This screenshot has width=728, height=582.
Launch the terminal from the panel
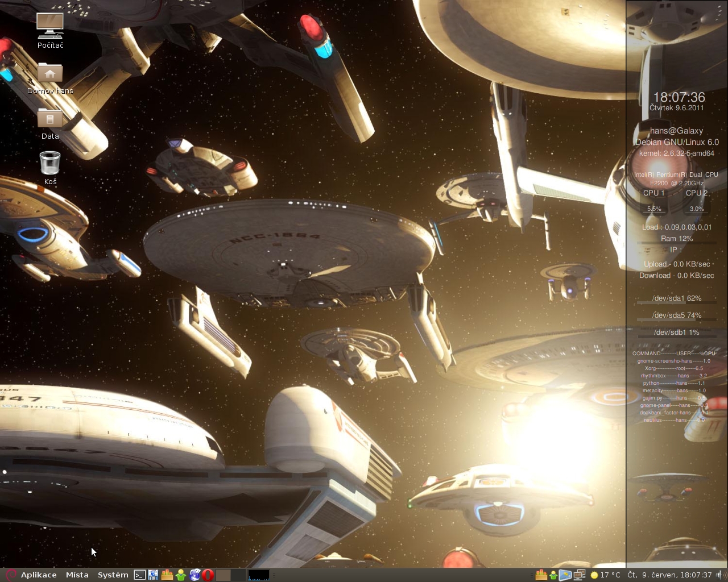[x=140, y=575]
